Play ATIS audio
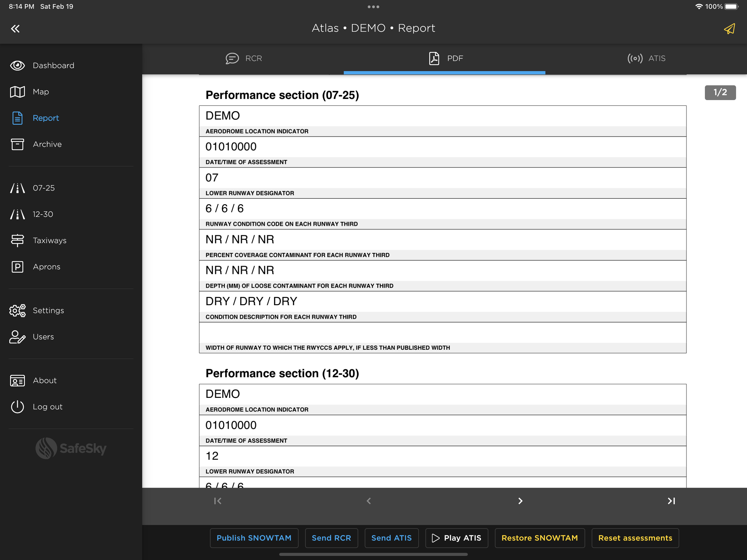747x560 pixels. [456, 538]
